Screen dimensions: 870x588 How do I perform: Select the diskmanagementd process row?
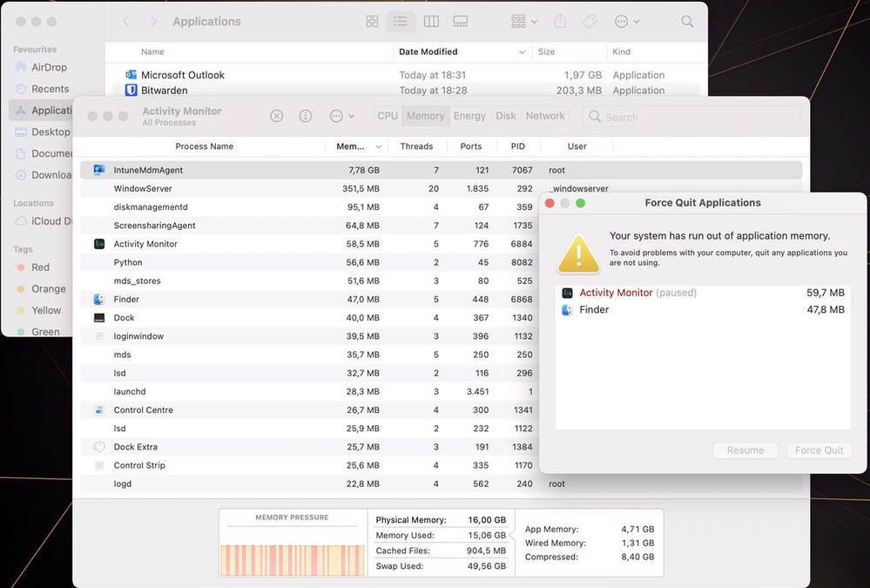310,207
